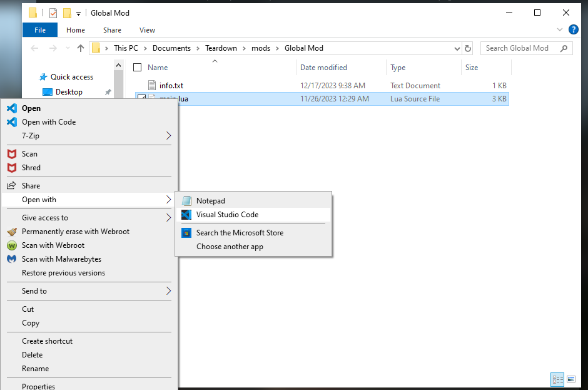Click the McAfee Shred icon
588x390 pixels.
point(11,168)
